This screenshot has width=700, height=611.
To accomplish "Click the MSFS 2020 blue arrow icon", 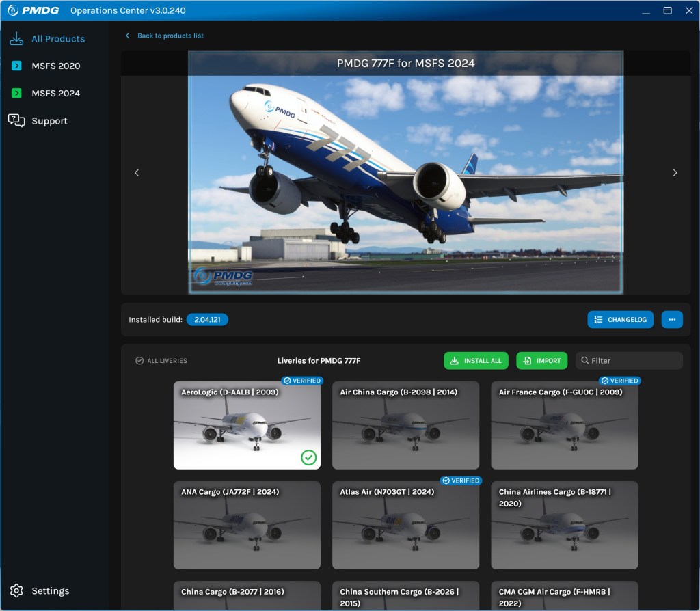I will (x=16, y=66).
